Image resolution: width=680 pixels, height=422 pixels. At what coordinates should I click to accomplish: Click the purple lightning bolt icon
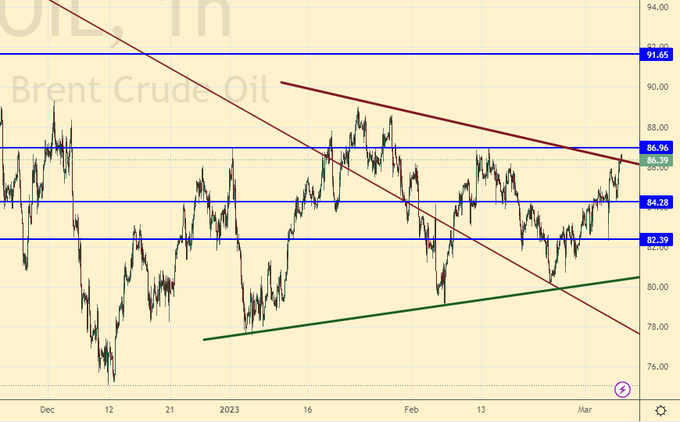(622, 388)
